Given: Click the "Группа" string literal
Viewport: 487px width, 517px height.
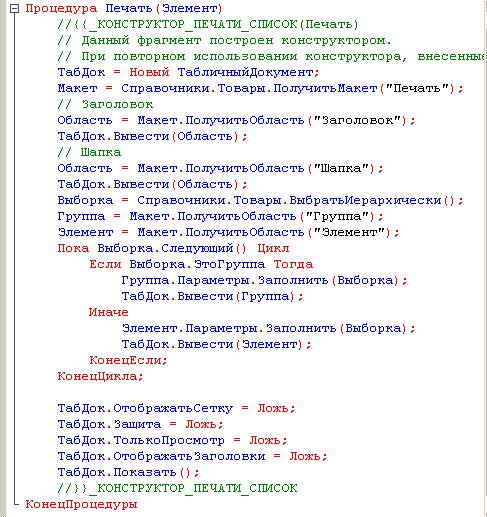Looking at the screenshot, I should tap(338, 216).
